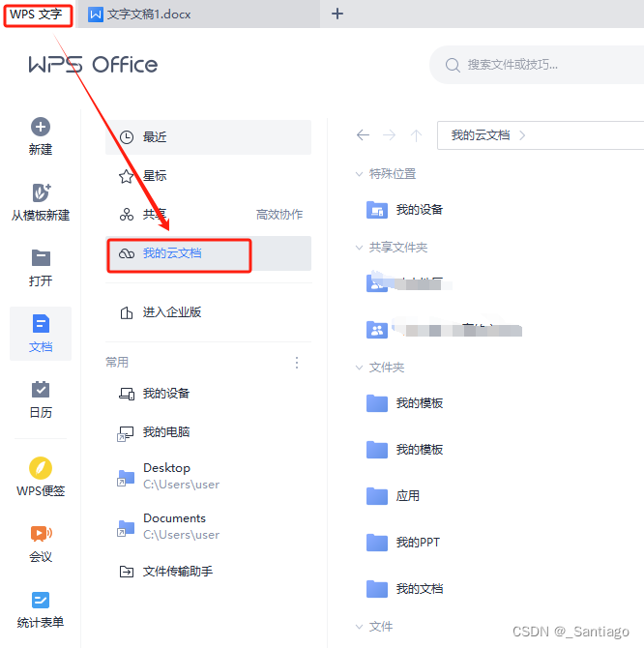Switch to the WPS 文字 tab
Image resolution: width=644 pixels, height=648 pixels.
pyautogui.click(x=38, y=15)
